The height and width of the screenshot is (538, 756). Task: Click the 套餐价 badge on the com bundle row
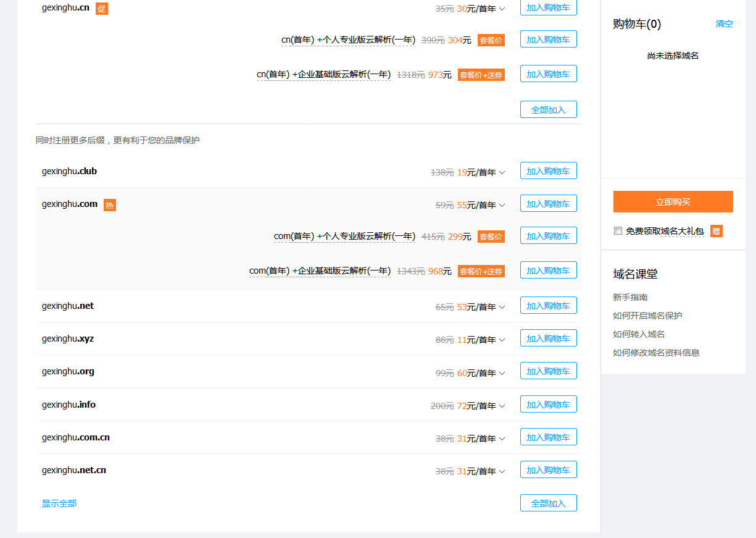491,236
